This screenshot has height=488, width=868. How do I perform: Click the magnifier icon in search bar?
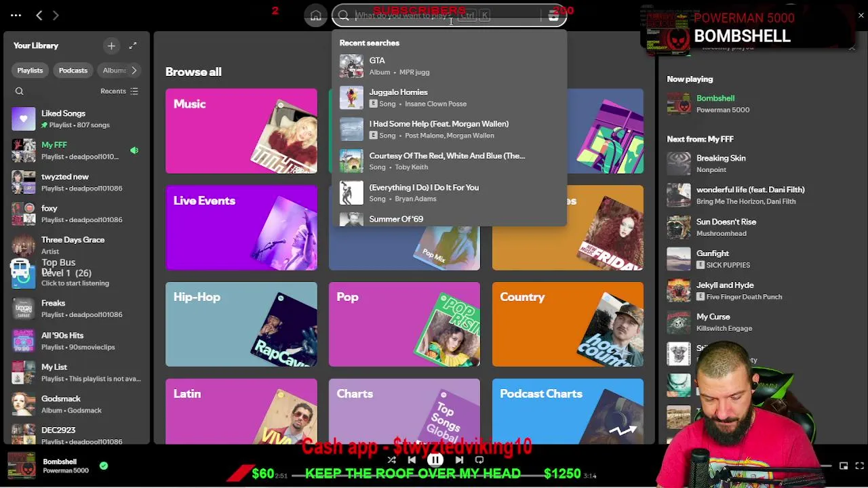tap(344, 16)
